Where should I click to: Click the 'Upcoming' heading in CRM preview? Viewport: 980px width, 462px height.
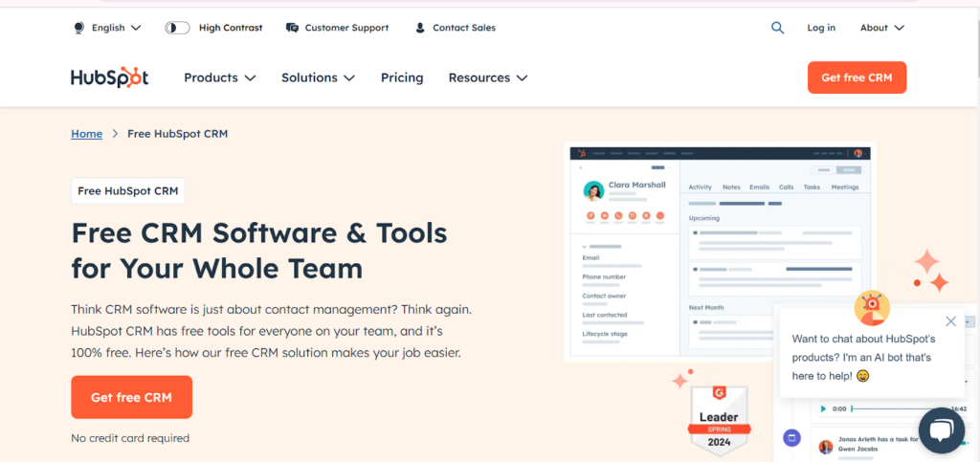[x=704, y=218]
